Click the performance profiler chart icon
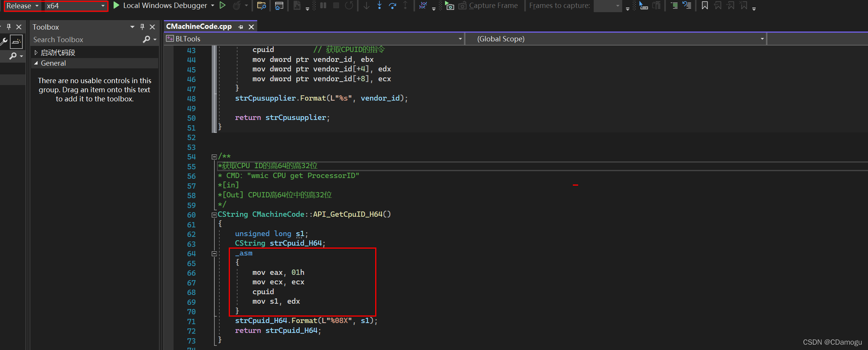This screenshot has height=350, width=868. (x=297, y=5)
